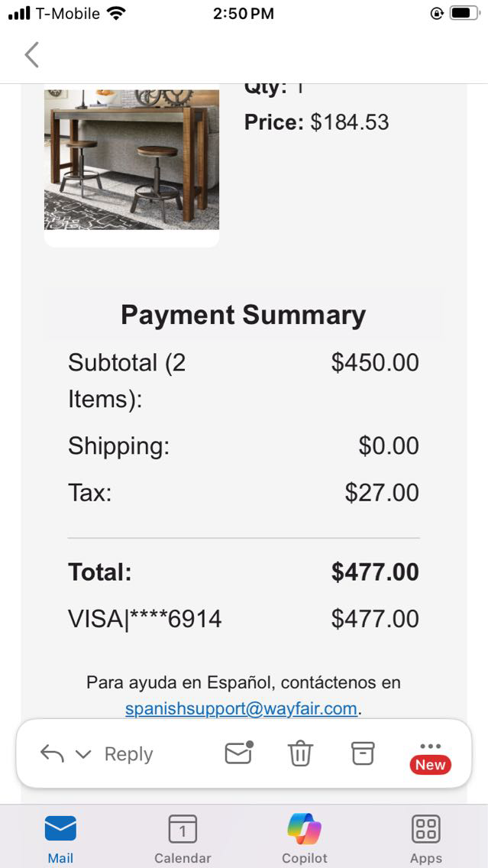Click the reply arrow icon
488x868 pixels.
point(52,754)
